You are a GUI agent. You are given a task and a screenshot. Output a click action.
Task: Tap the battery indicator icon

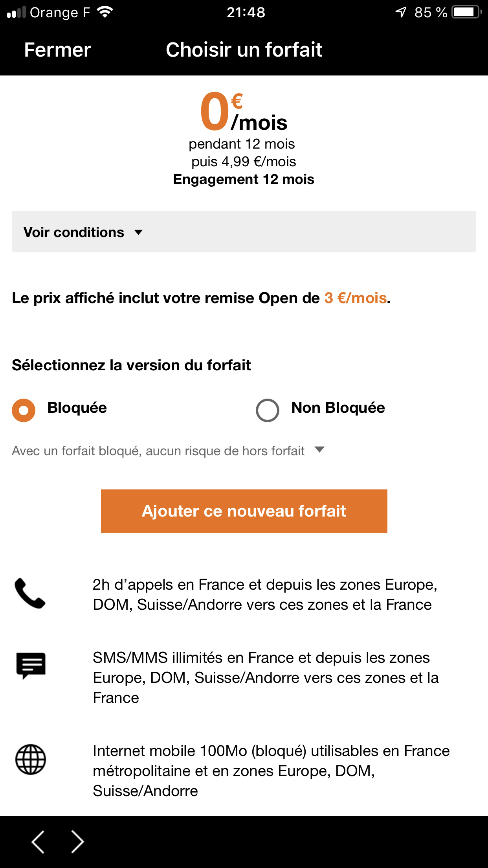466,12
